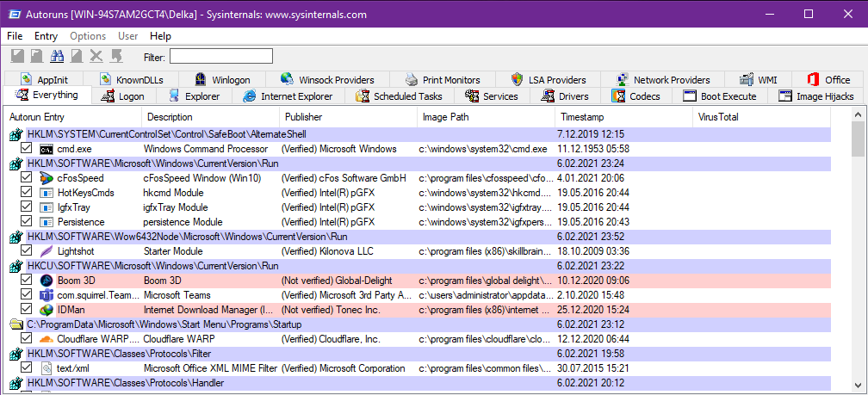868x395 pixels.
Task: Disable the IgfxTray startup entry
Action: pos(26,207)
